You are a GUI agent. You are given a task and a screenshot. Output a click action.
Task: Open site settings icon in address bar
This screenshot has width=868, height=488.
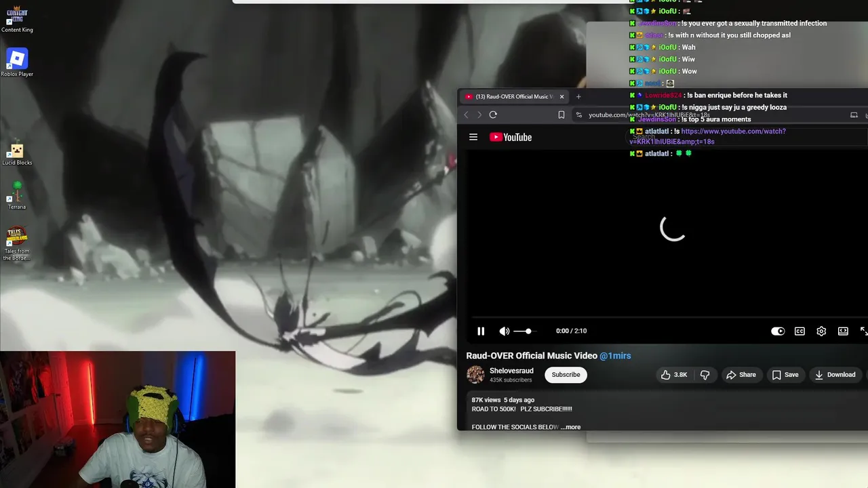[578, 115]
